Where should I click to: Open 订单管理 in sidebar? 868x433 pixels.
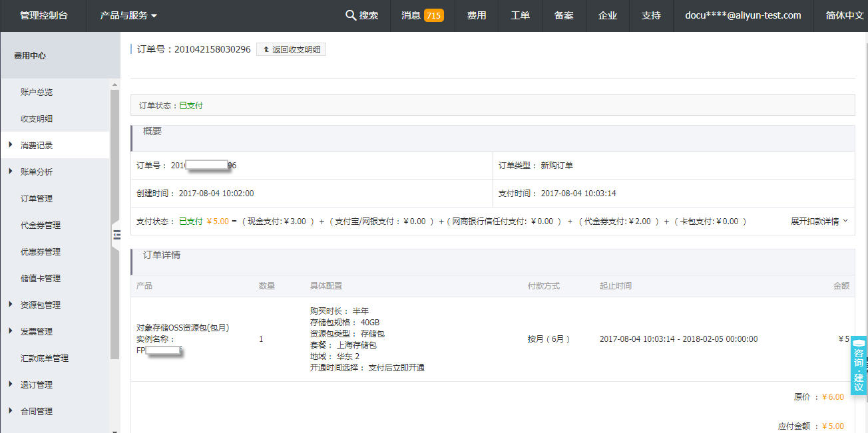click(37, 198)
